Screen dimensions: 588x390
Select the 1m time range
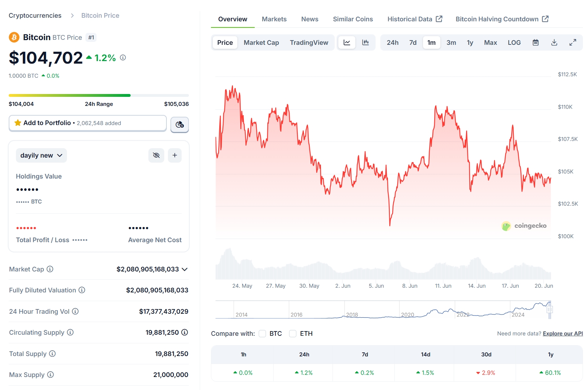pos(432,43)
